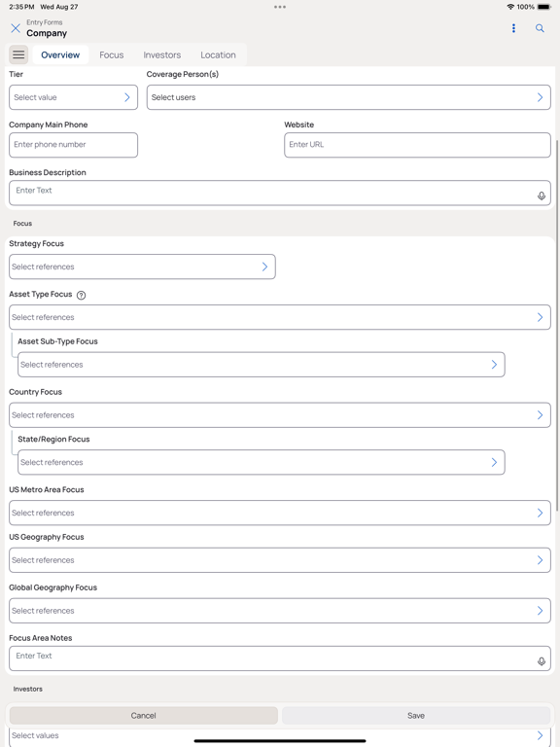Open Strategy Focus references selector

[142, 267]
